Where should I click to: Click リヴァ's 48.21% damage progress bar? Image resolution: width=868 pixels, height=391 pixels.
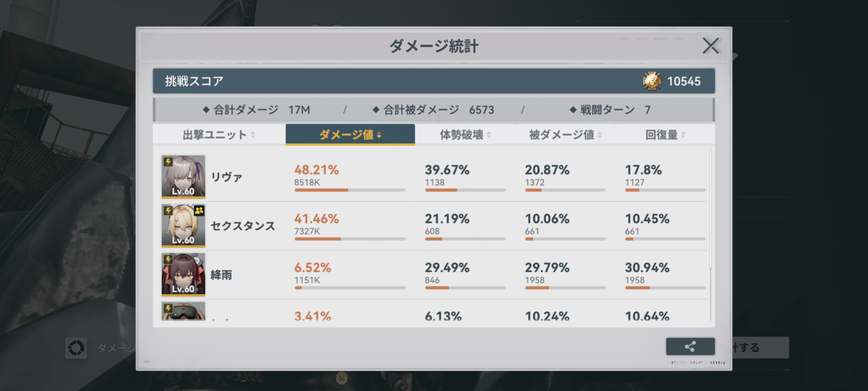pyautogui.click(x=350, y=190)
